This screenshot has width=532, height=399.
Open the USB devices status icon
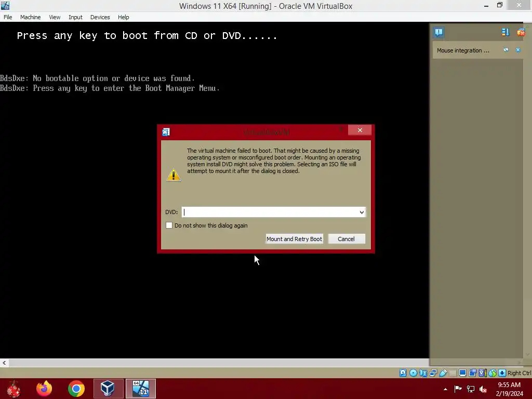pyautogui.click(x=443, y=373)
